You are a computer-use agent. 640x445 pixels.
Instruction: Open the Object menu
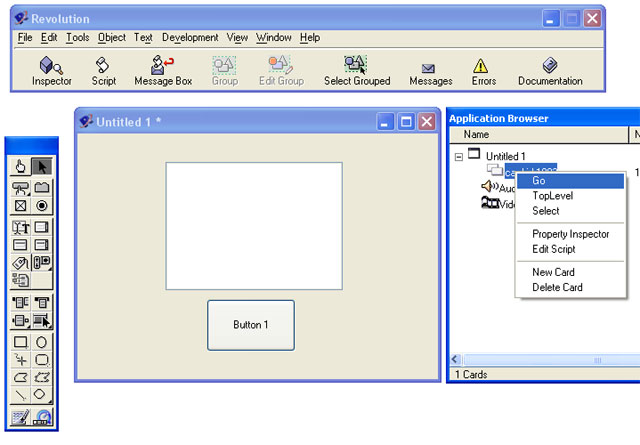[x=111, y=38]
